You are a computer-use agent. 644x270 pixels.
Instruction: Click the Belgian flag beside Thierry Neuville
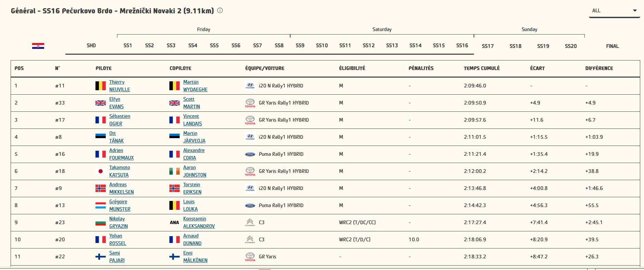click(101, 86)
